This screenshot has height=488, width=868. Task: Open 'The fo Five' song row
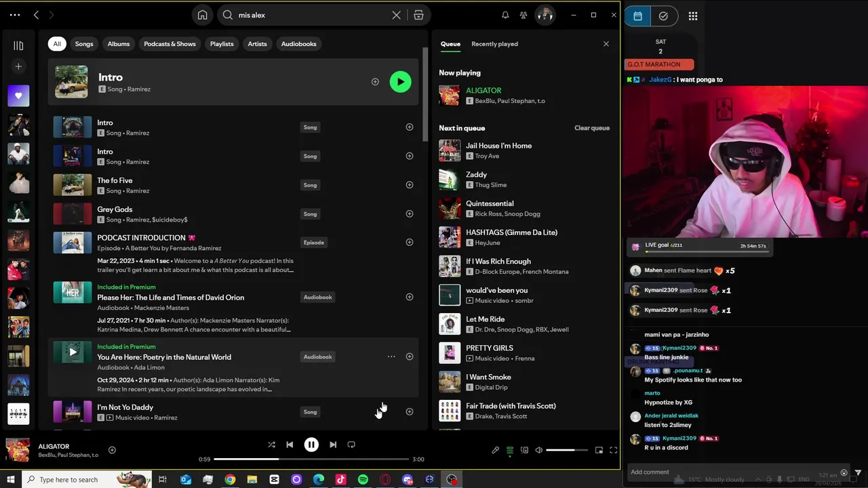pos(233,185)
